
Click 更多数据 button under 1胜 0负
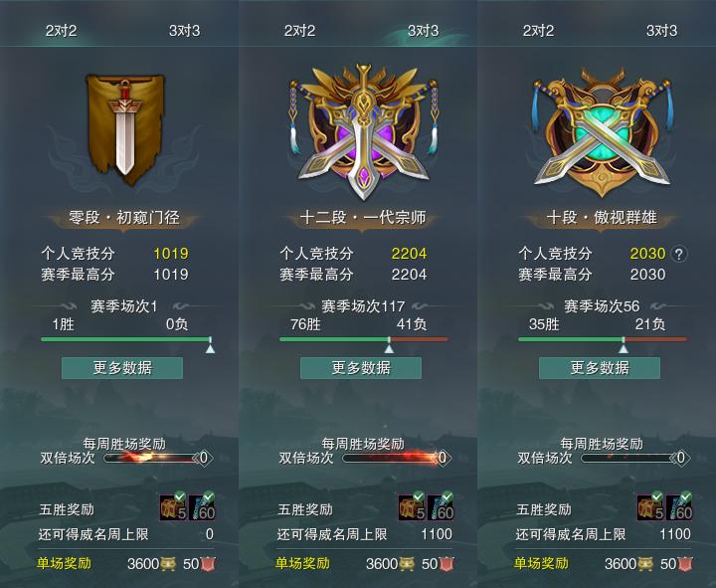click(x=122, y=368)
